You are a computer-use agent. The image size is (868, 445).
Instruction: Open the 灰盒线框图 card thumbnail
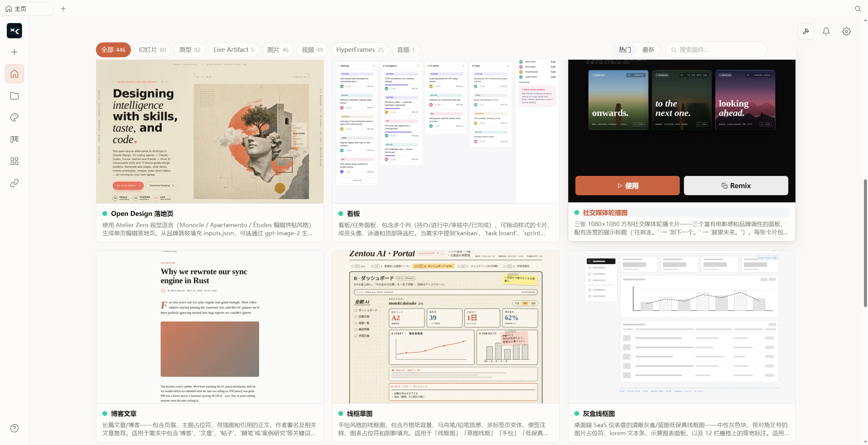(x=682, y=327)
